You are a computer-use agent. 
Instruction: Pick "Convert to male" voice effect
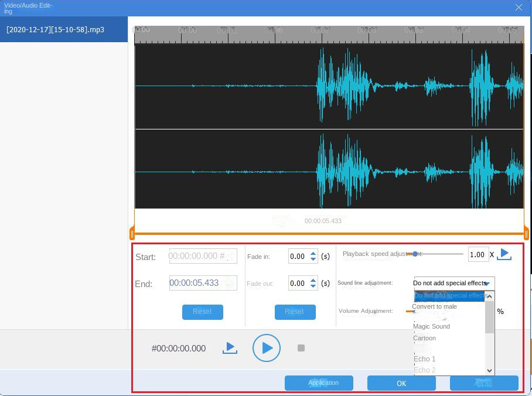click(x=434, y=306)
